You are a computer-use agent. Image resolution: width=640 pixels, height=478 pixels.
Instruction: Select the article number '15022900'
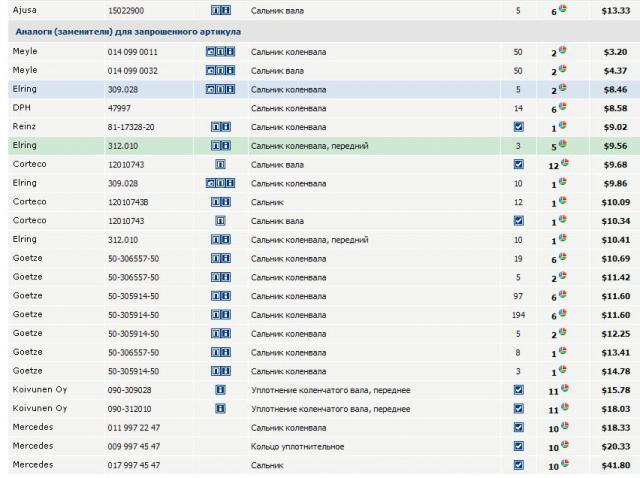(x=126, y=11)
